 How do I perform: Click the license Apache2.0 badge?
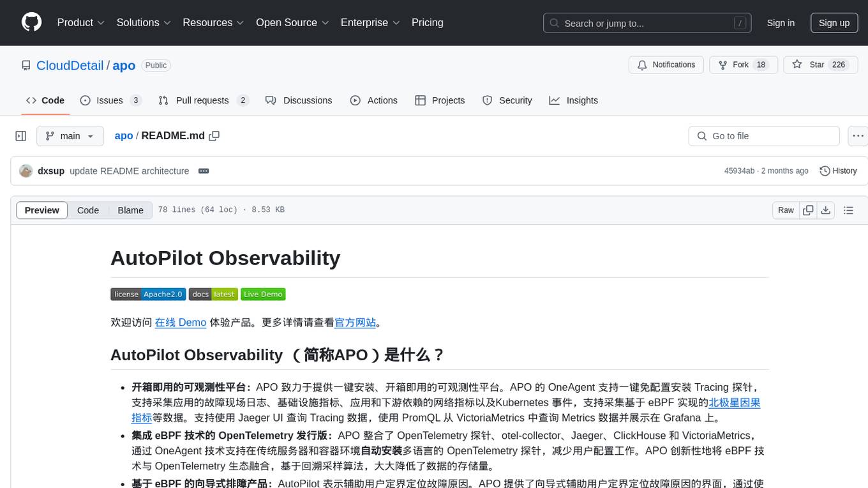[148, 294]
